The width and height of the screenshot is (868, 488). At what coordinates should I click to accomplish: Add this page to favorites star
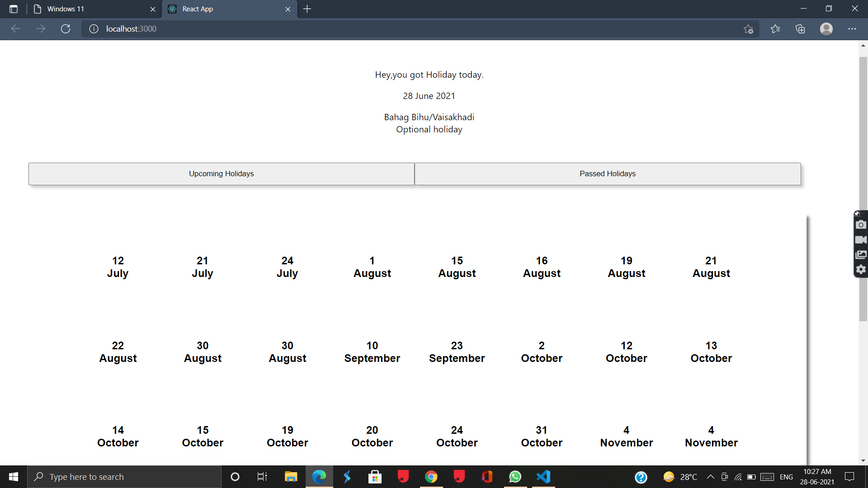748,29
